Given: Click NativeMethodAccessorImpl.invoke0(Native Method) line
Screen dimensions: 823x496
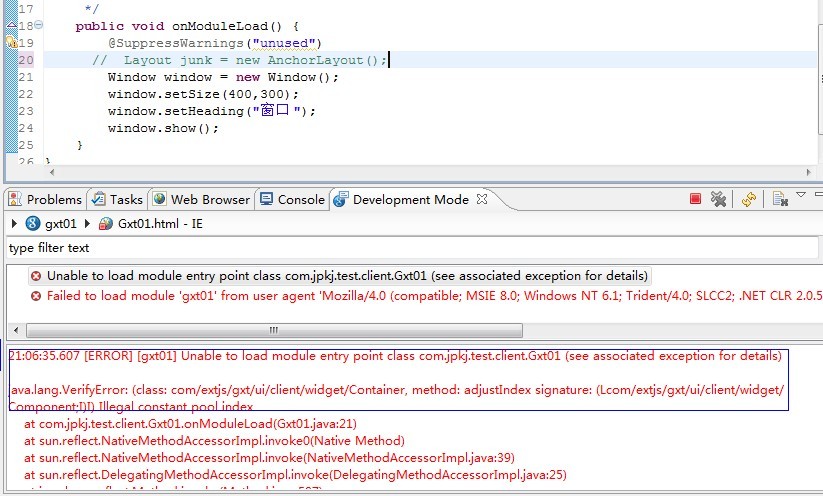Looking at the screenshot, I should point(214,440).
